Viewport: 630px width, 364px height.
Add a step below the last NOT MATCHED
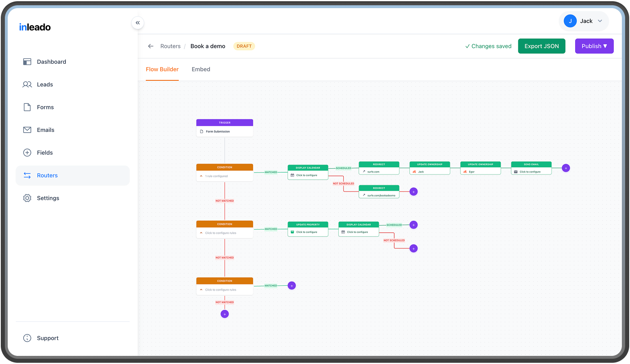pos(225,314)
